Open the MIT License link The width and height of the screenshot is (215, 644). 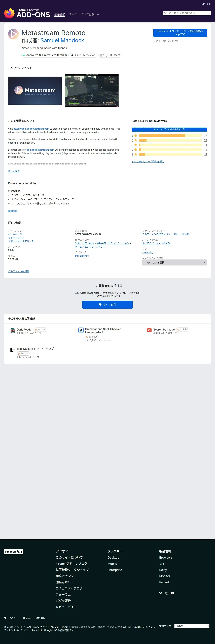pyautogui.click(x=82, y=256)
